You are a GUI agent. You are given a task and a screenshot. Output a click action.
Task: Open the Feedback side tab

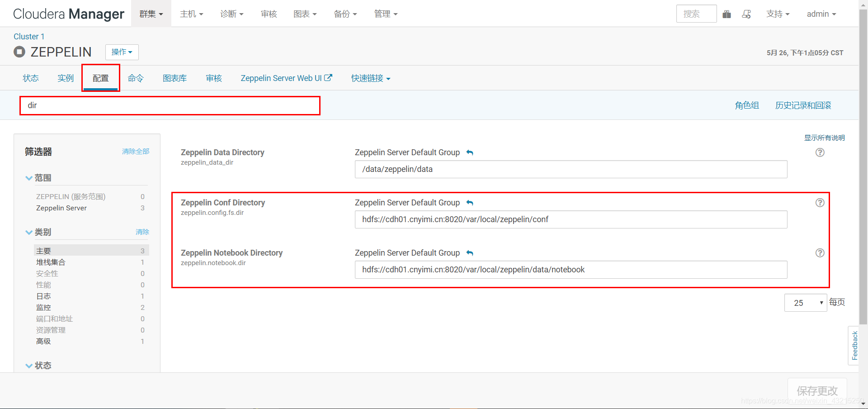coord(854,345)
